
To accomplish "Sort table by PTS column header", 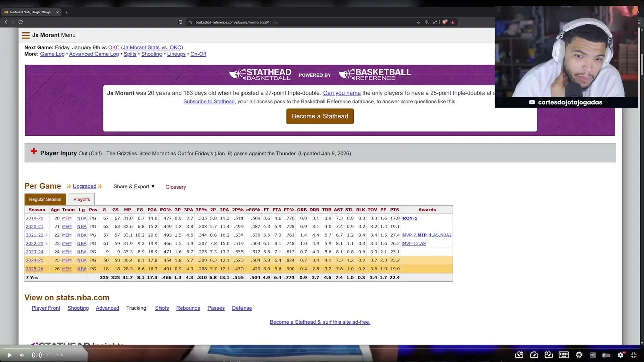I will 395,210.
